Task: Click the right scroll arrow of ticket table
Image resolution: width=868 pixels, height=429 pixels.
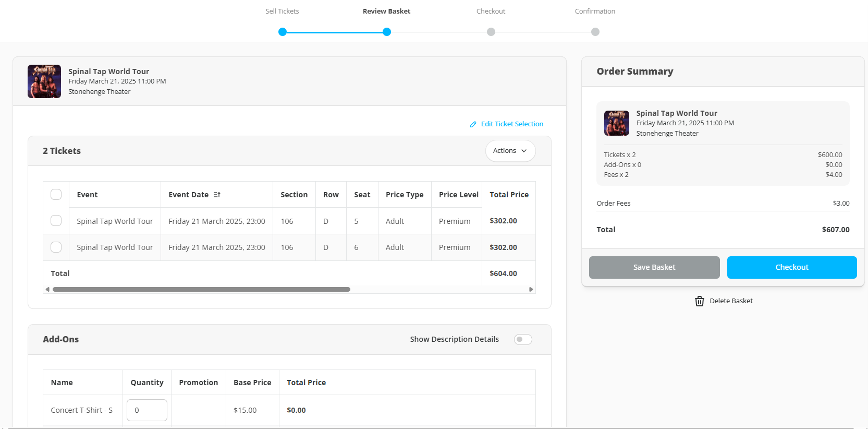Action: (531, 289)
